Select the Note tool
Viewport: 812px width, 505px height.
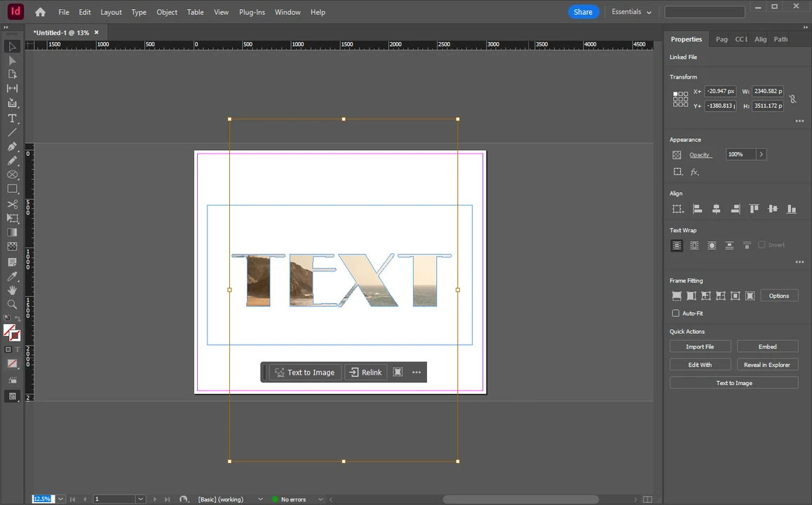pyautogui.click(x=13, y=262)
